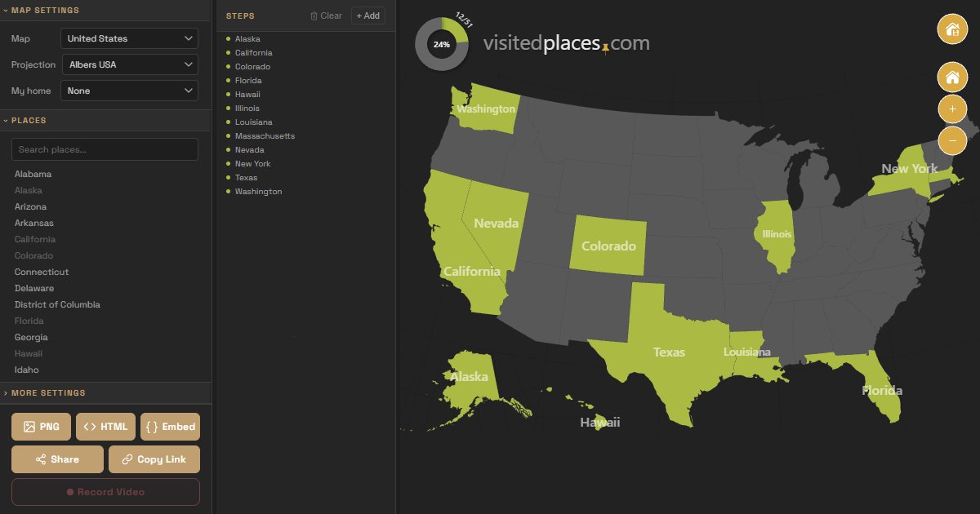
Task: Click the Embed button
Action: [x=170, y=427]
